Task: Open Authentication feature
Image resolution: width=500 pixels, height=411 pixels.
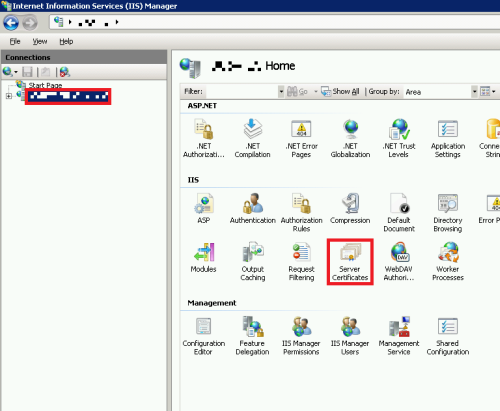Action: (253, 208)
